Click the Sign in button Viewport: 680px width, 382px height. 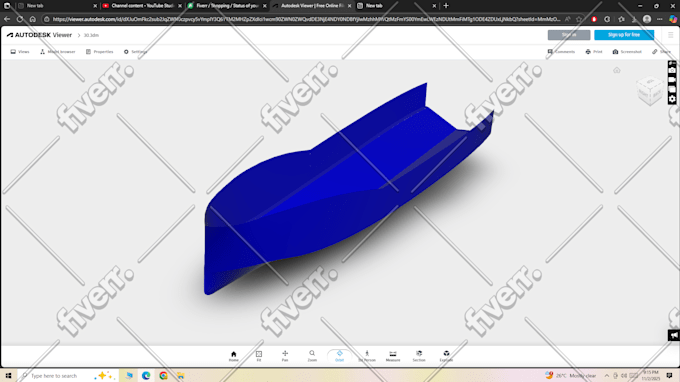[569, 35]
